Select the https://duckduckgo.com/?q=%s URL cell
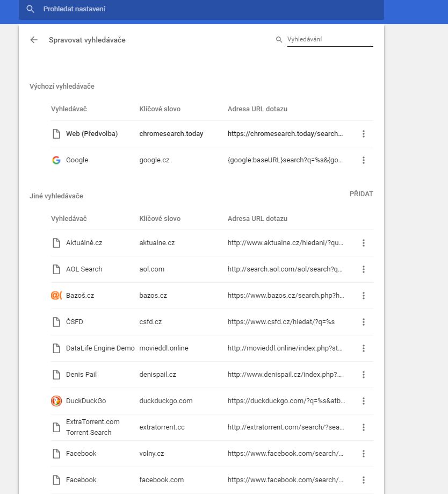This screenshot has height=494, width=448. [286, 401]
